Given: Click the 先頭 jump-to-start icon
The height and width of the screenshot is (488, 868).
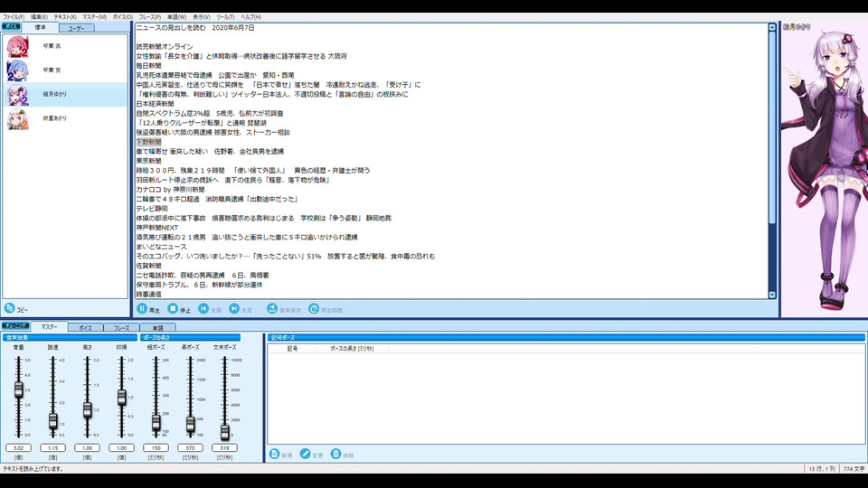Looking at the screenshot, I should pos(203,309).
